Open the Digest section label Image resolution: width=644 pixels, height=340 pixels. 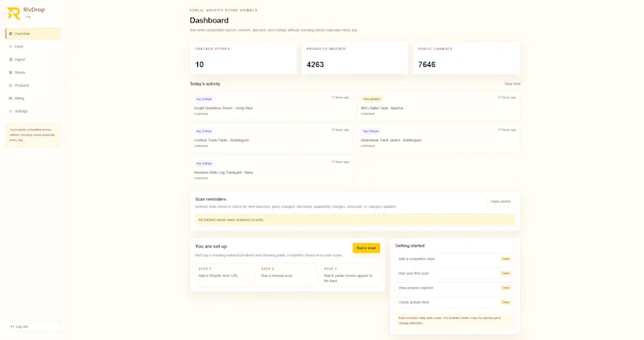19,60
